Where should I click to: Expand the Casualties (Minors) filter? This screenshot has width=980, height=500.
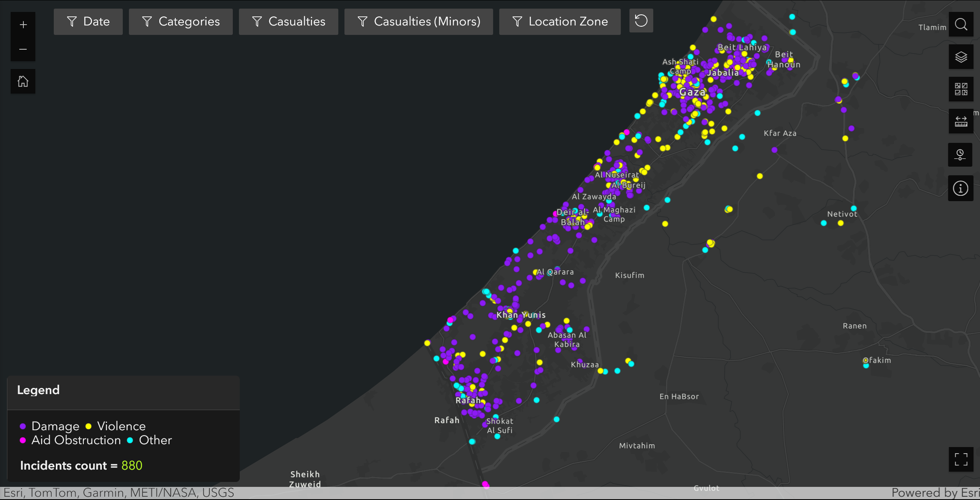(x=419, y=21)
